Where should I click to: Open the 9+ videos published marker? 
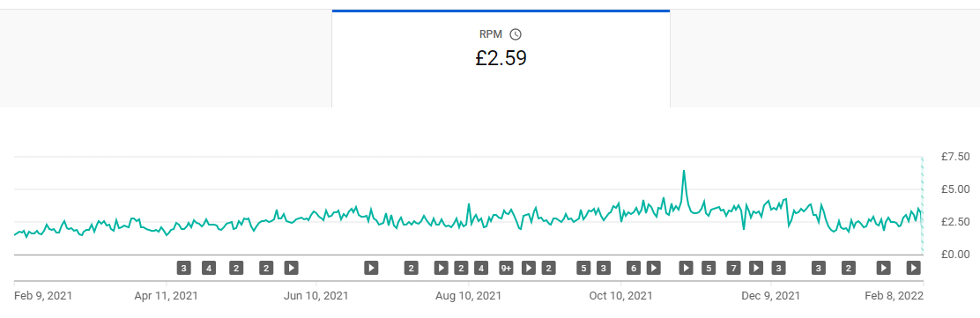506,268
